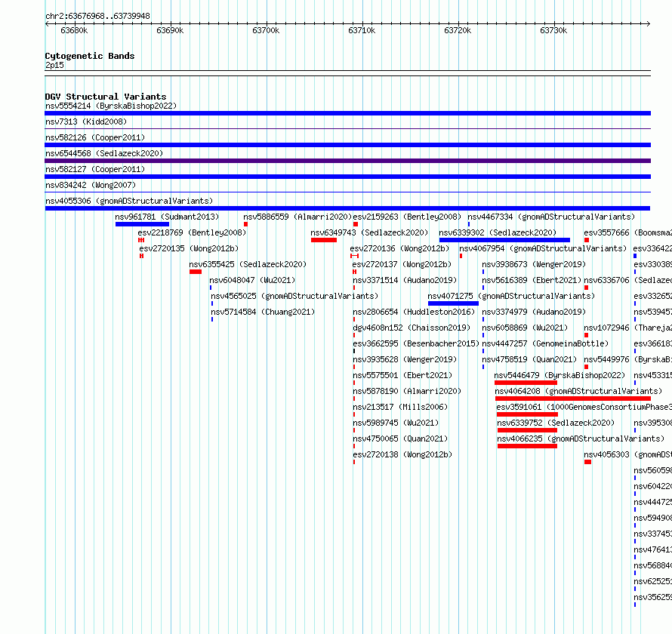Click the 63720k tick on the ruler
Viewport: 672px width, 634px height.
pos(458,30)
